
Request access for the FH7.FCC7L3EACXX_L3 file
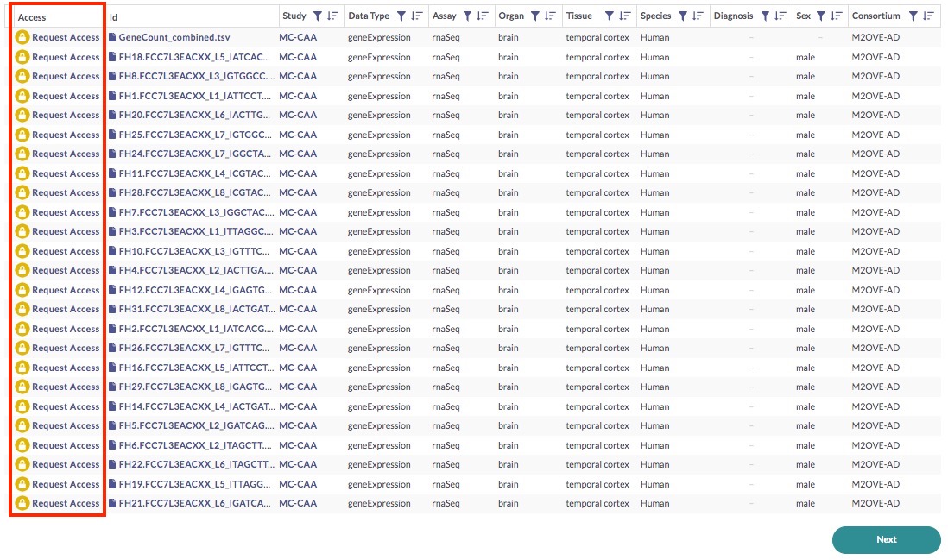coord(66,212)
